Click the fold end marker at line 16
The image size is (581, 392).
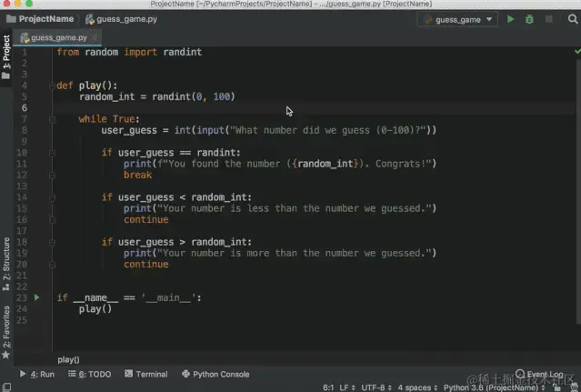click(x=52, y=220)
